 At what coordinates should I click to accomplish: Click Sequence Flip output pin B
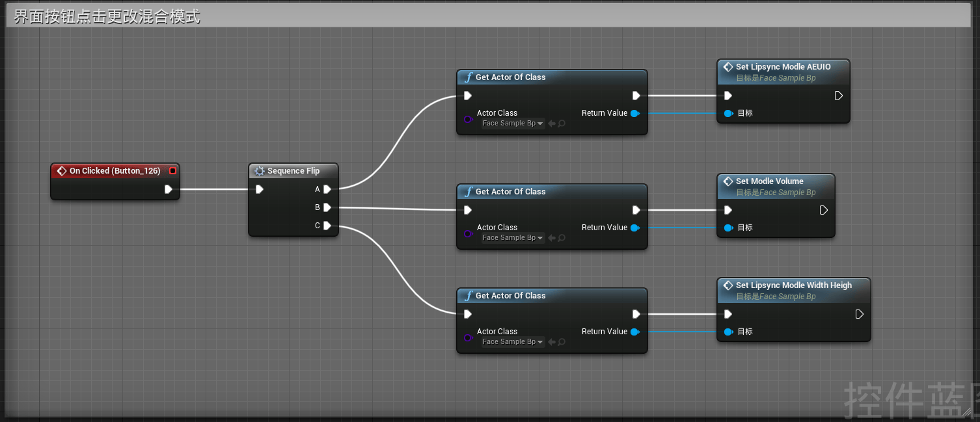[327, 207]
